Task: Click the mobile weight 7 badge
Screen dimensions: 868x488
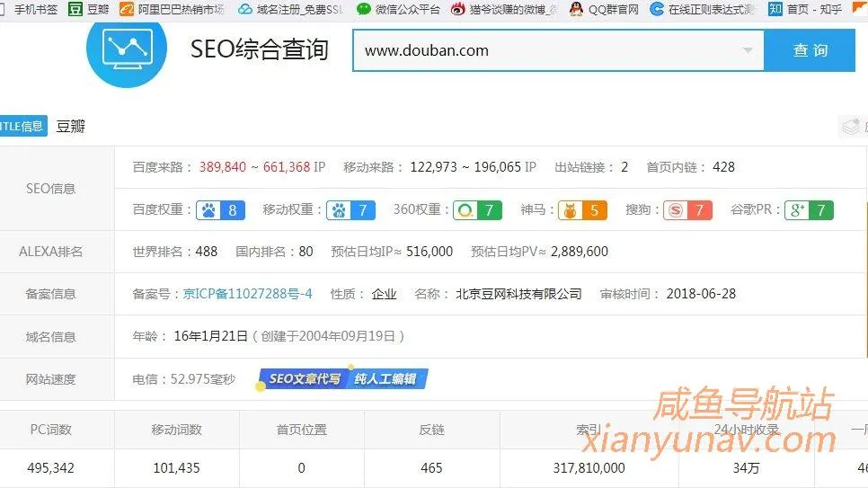Action: (x=351, y=210)
